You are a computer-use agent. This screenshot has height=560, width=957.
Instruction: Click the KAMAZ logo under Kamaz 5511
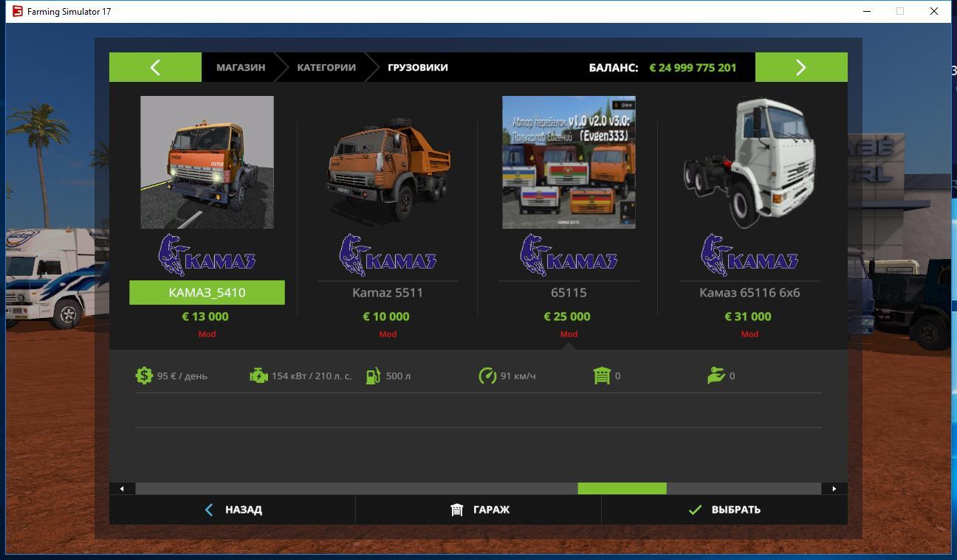(388, 255)
